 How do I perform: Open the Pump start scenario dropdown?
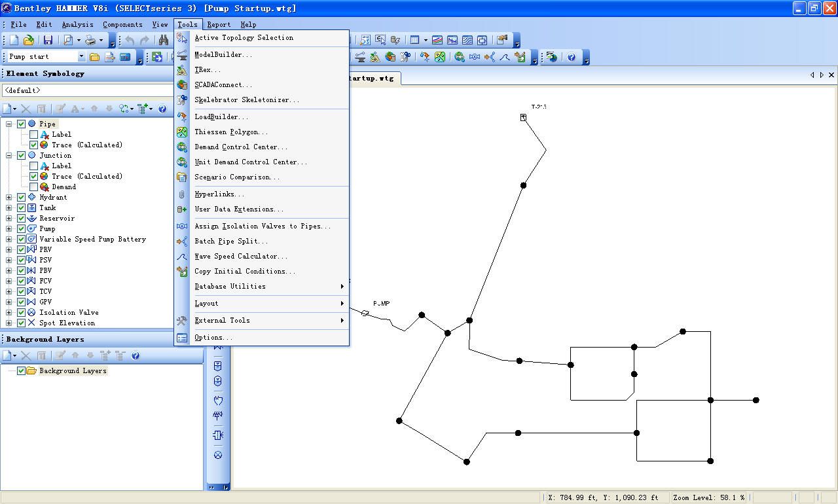point(81,57)
